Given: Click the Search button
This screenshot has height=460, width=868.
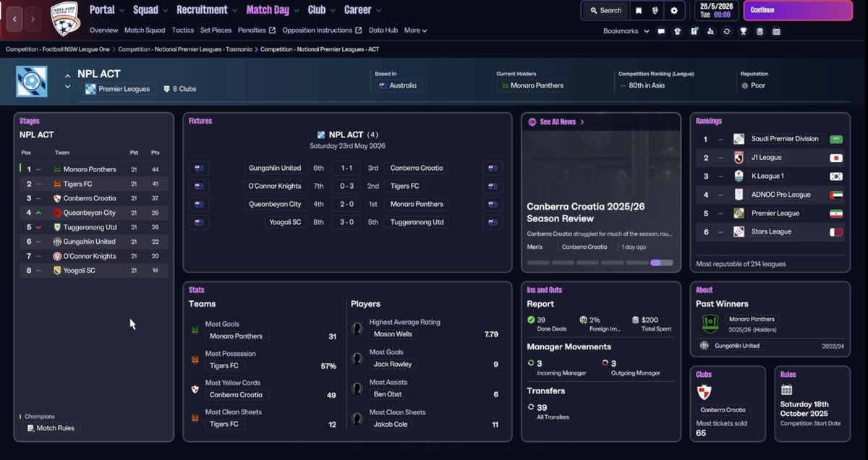Looking at the screenshot, I should click(605, 10).
